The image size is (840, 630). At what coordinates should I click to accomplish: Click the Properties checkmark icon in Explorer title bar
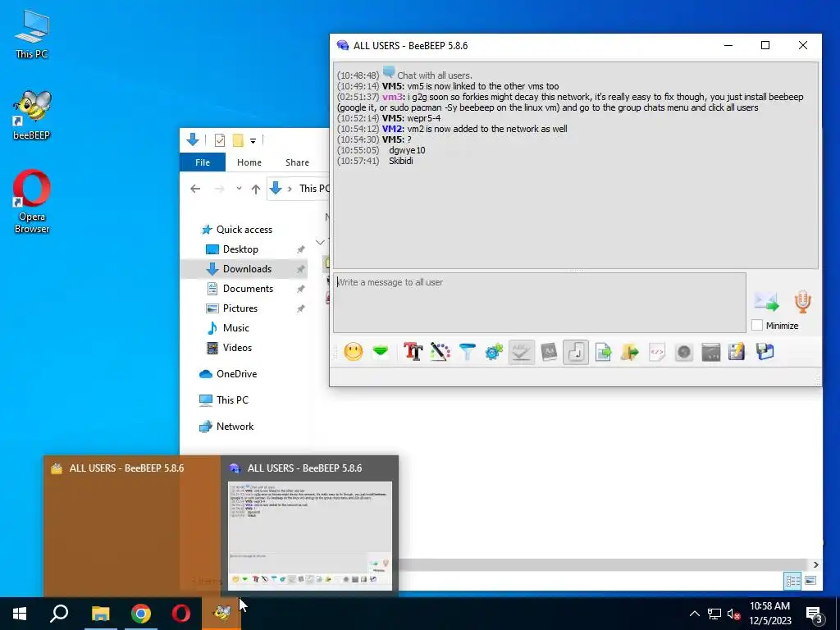[220, 140]
